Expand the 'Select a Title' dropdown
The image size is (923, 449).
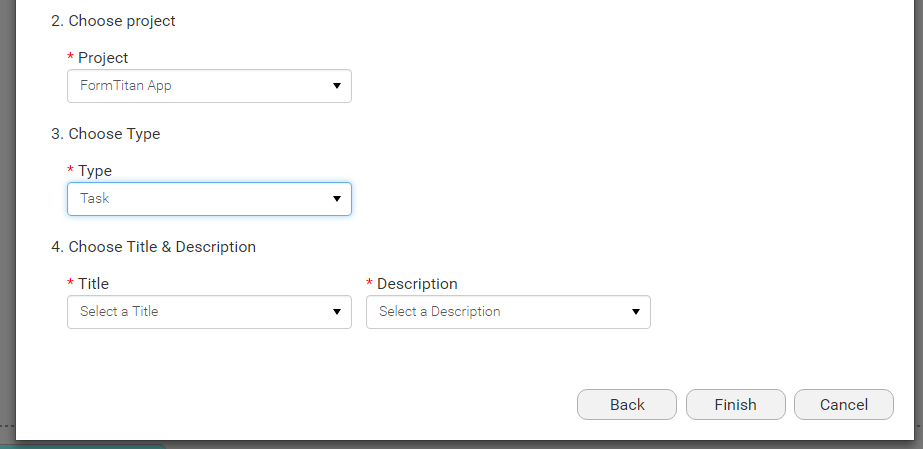[x=210, y=312]
